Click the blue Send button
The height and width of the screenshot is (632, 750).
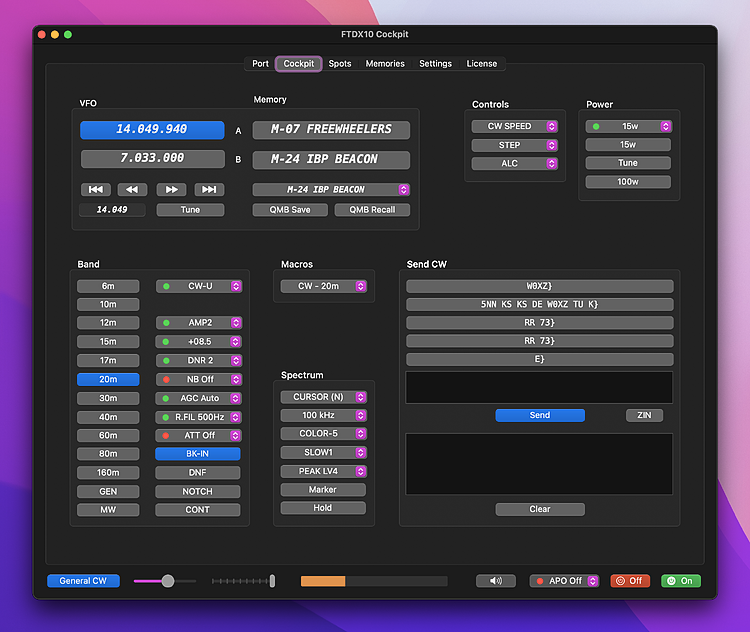pyautogui.click(x=540, y=415)
